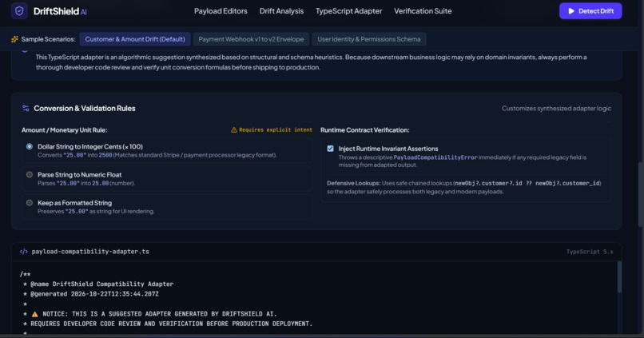Click Parses "25.00" into 25.00 description
Image resolution: width=644 pixels, height=338 pixels.
coord(86,183)
